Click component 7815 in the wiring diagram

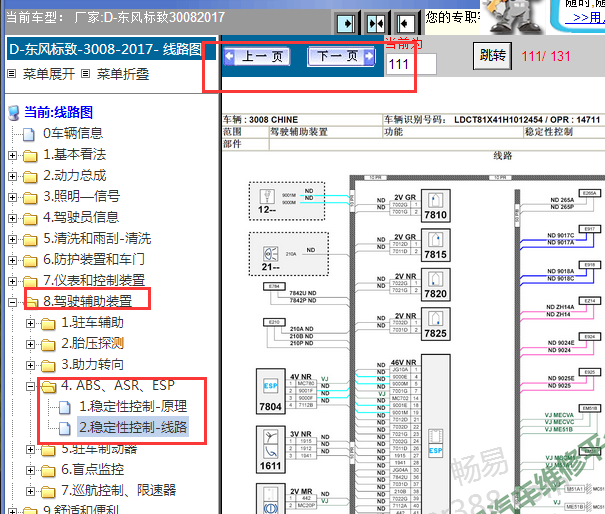point(436,245)
